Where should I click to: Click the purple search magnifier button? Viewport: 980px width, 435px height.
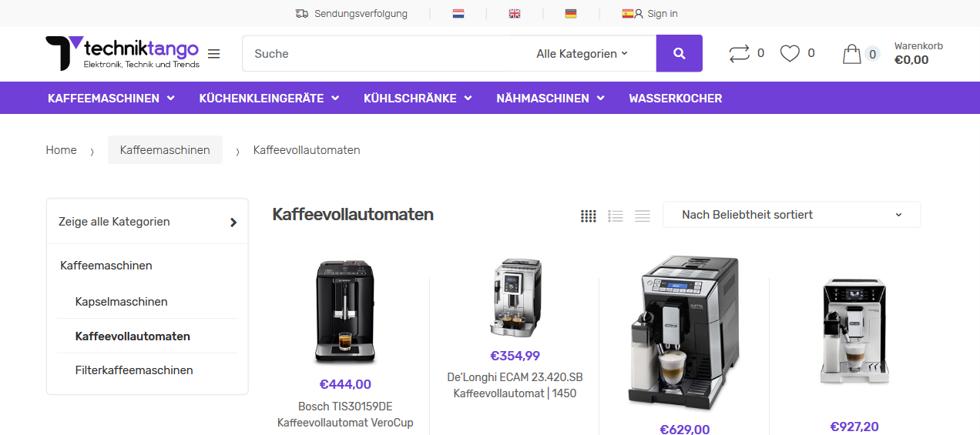tap(679, 53)
